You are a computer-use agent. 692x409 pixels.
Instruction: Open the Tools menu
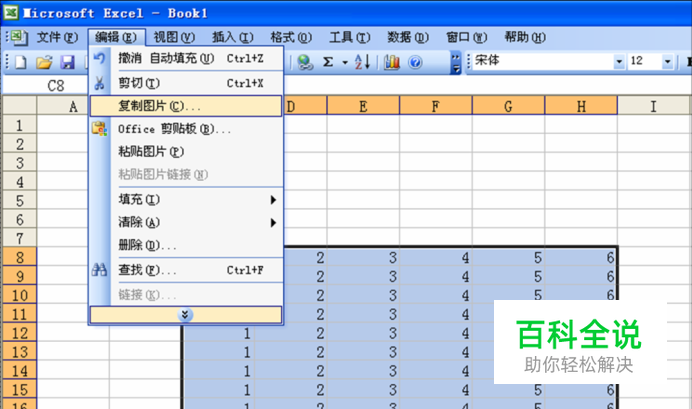[350, 38]
